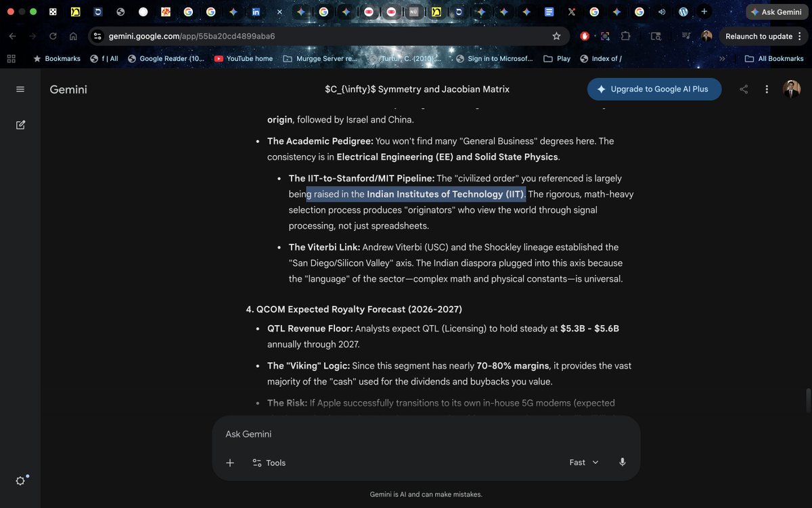Click the bold text 70-80% margins
The height and width of the screenshot is (508, 812).
tap(513, 366)
